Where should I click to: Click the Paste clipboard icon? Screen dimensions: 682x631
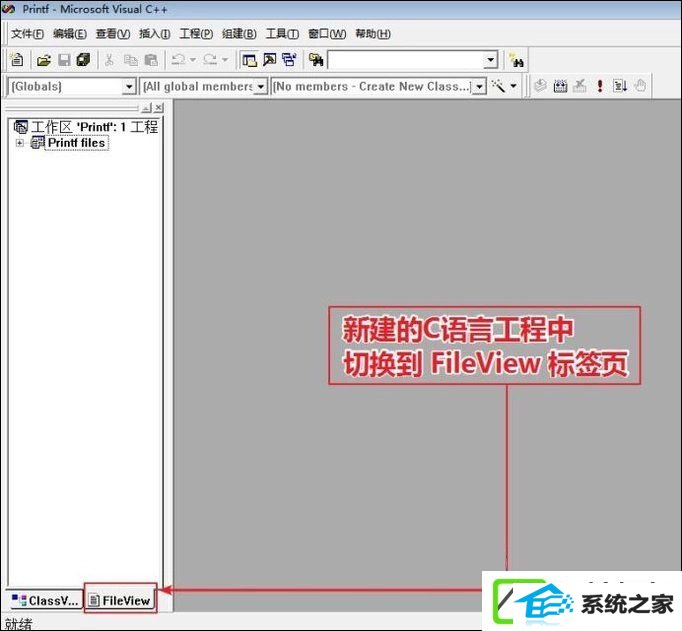[151, 60]
